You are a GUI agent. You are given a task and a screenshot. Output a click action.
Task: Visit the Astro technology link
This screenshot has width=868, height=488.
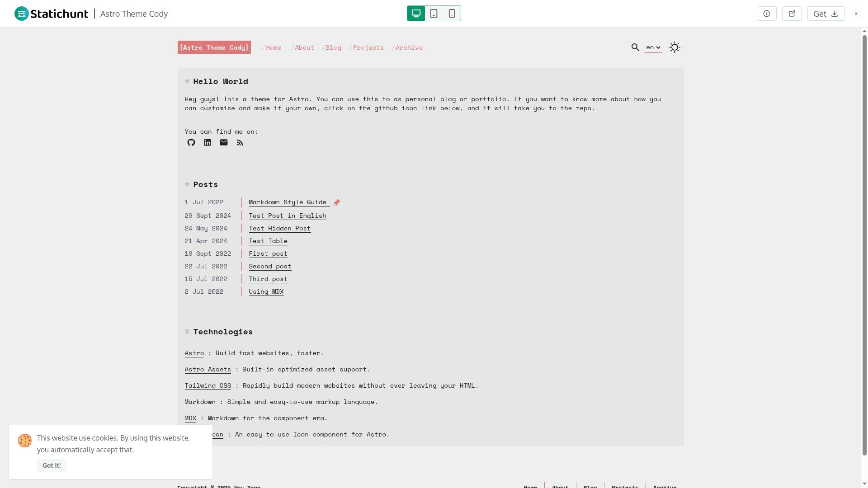[194, 353]
